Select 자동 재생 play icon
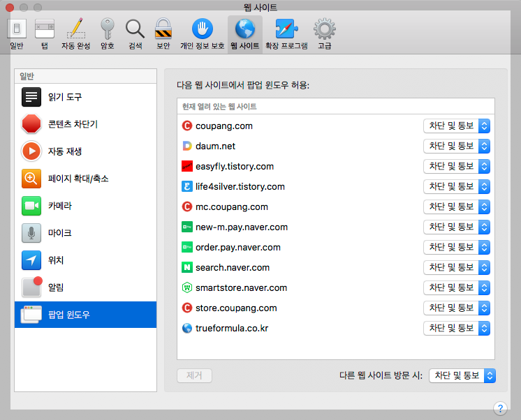Screen dimensions: 521x420 (x=31, y=151)
